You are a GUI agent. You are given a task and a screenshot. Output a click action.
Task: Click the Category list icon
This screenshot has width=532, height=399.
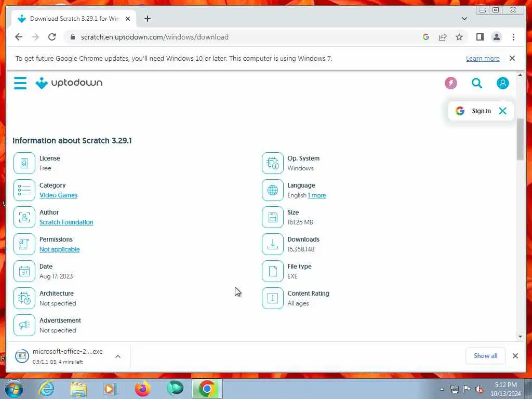24,190
